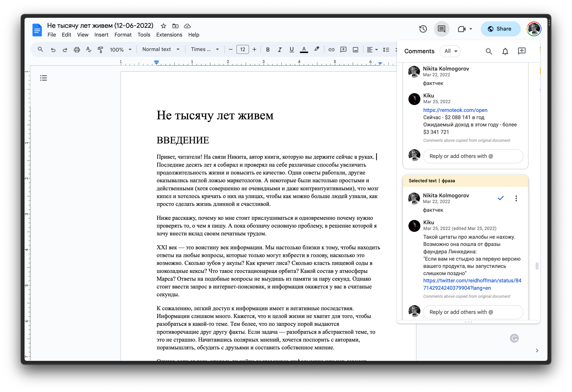Open the Google Docs home icon
572x392 pixels.
point(37,30)
